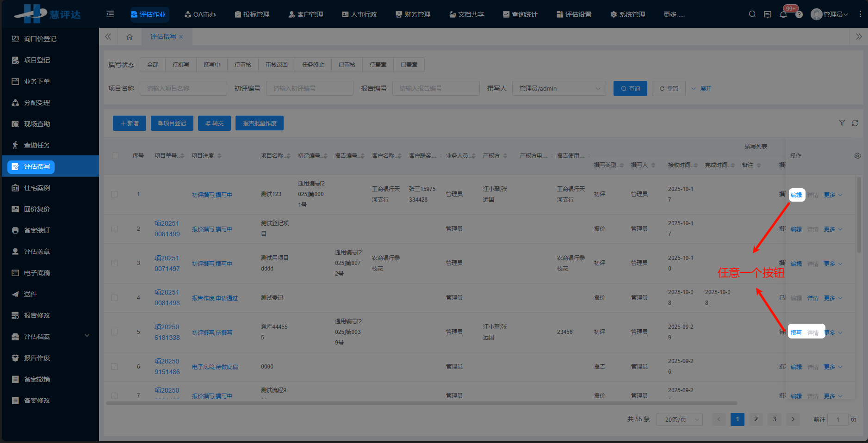This screenshot has height=443, width=868.
Task: Open the global search icon
Action: coord(752,14)
